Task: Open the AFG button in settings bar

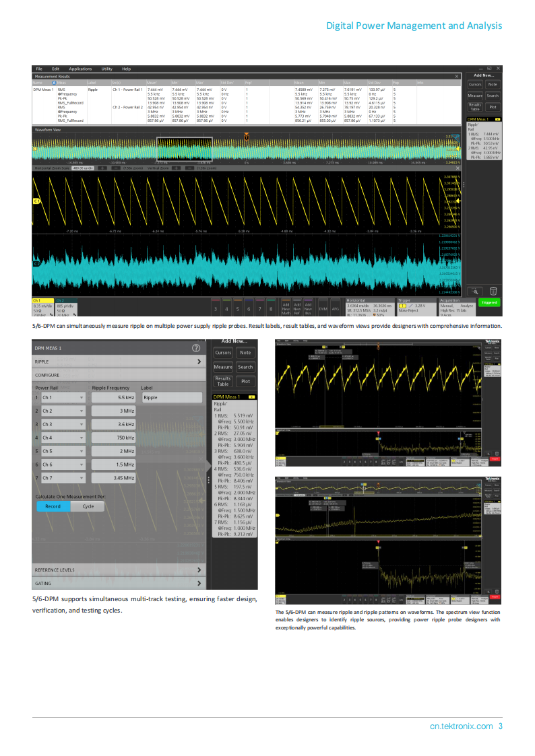Action: (x=336, y=308)
